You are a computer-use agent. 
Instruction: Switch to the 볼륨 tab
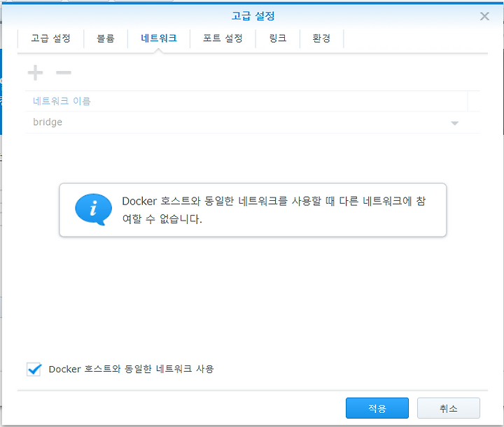pos(106,38)
